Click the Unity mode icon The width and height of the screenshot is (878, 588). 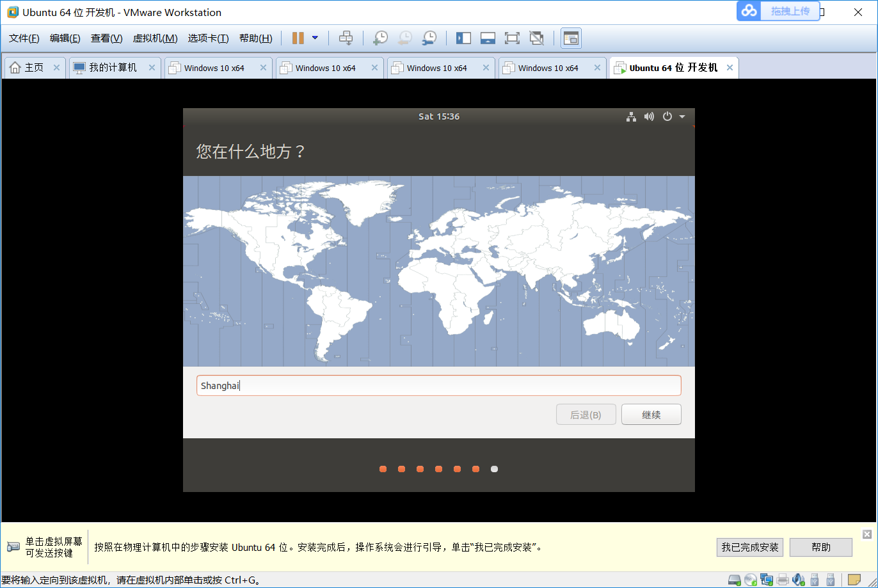(536, 38)
